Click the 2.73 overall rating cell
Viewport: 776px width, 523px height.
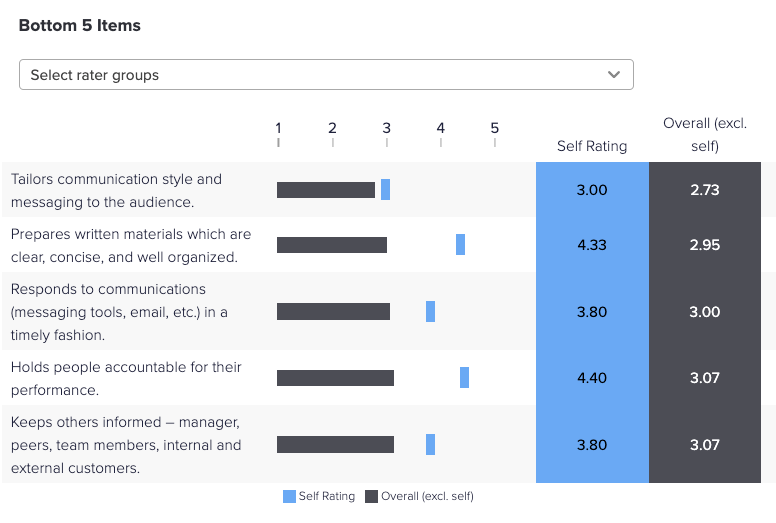(x=705, y=190)
